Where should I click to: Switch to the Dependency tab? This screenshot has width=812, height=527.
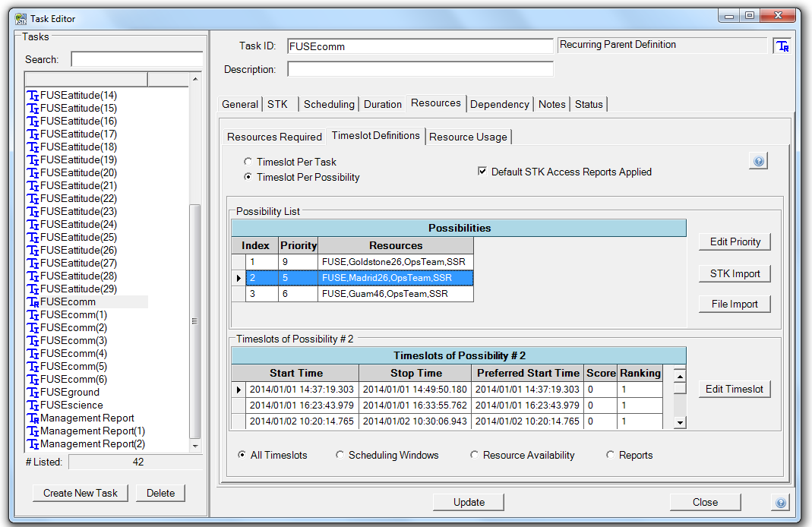point(499,104)
